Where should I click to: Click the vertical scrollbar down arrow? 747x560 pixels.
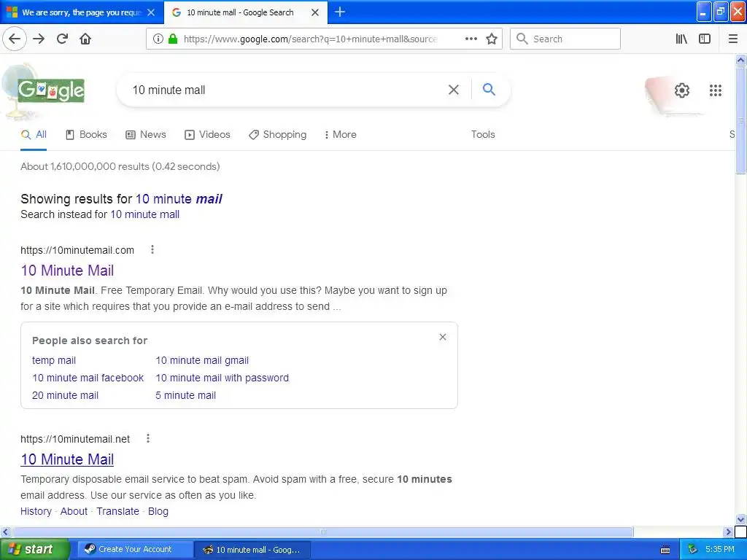coord(740,519)
